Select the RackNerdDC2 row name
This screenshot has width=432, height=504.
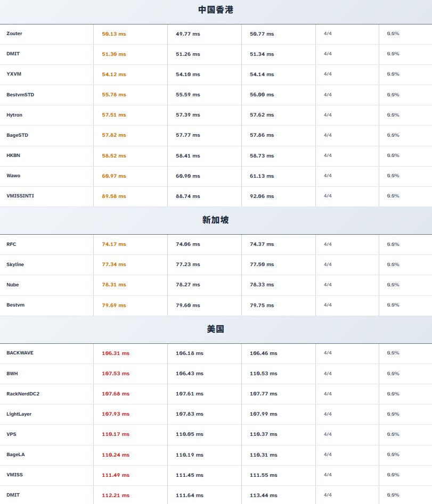tap(23, 394)
